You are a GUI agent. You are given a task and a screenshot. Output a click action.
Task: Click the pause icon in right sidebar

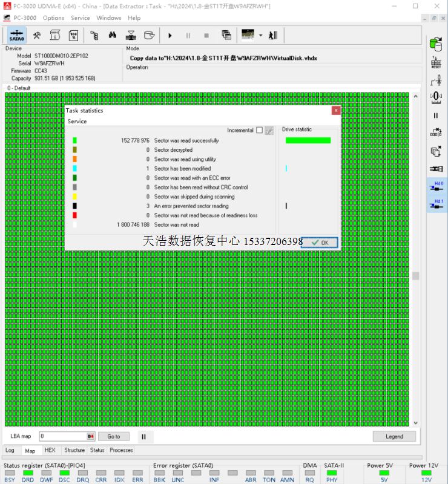(x=436, y=116)
